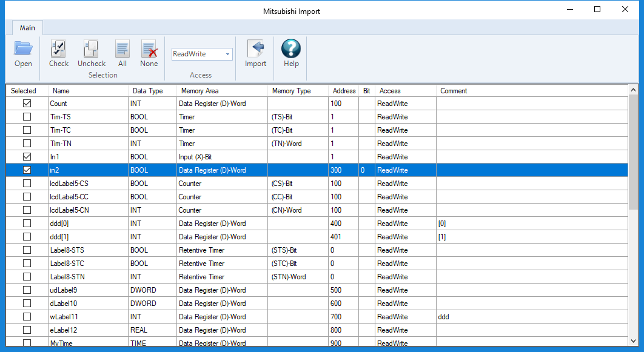Image resolution: width=644 pixels, height=352 pixels.
Task: Click the Bit column header
Action: pyautogui.click(x=367, y=91)
